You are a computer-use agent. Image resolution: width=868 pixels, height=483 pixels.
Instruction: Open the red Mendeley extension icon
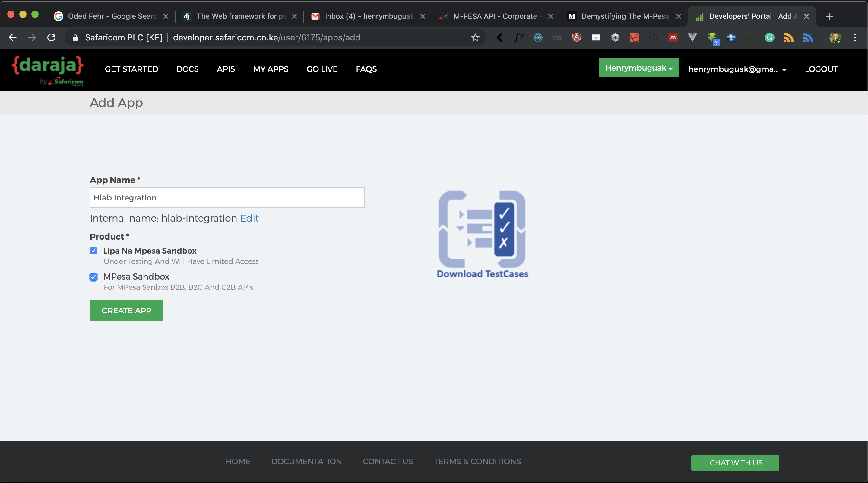[x=673, y=37]
